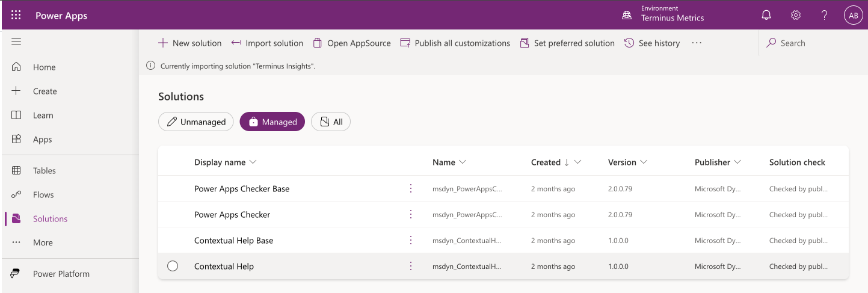Viewport: 868px width, 293px height.
Task: Open the environment picker globe icon
Action: 627,16
